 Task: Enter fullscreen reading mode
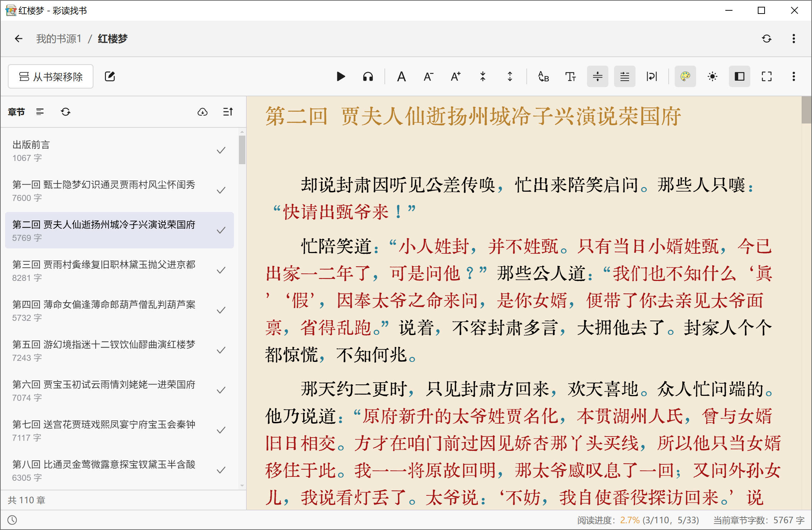766,76
